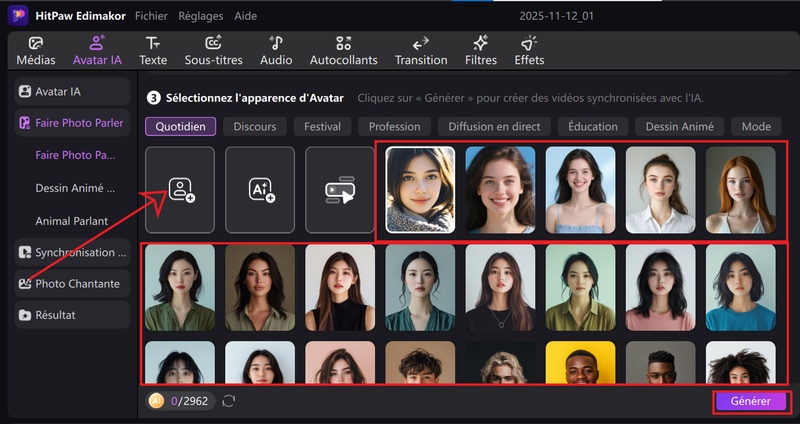Switch to the Discours category tab
Viewport: 800px width, 424px height.
(255, 127)
